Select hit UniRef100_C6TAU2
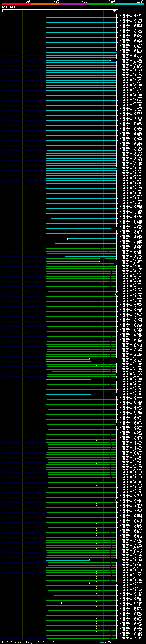The height and width of the screenshot is (644, 146). pyautogui.click(x=131, y=20)
